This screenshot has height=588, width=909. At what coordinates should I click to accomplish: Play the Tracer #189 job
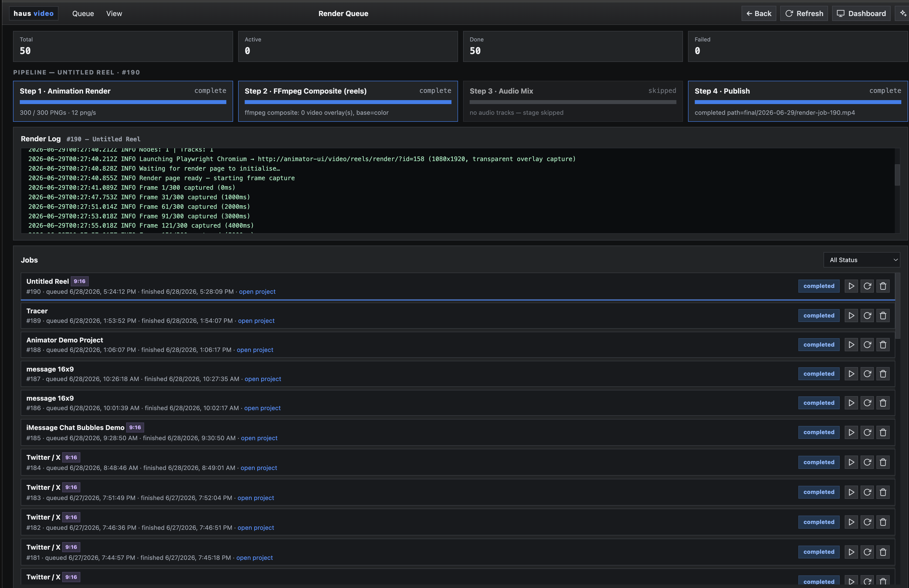(x=851, y=315)
